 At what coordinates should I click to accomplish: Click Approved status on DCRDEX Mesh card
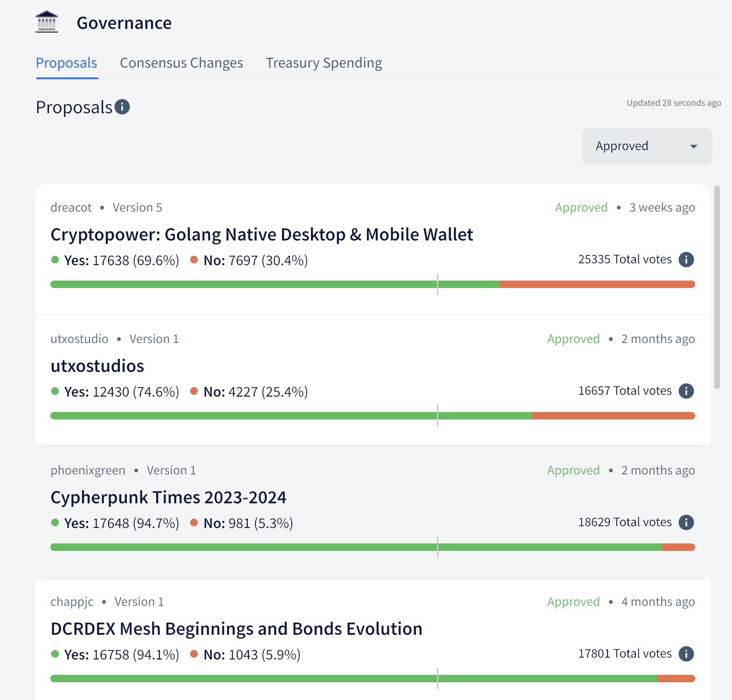point(573,602)
